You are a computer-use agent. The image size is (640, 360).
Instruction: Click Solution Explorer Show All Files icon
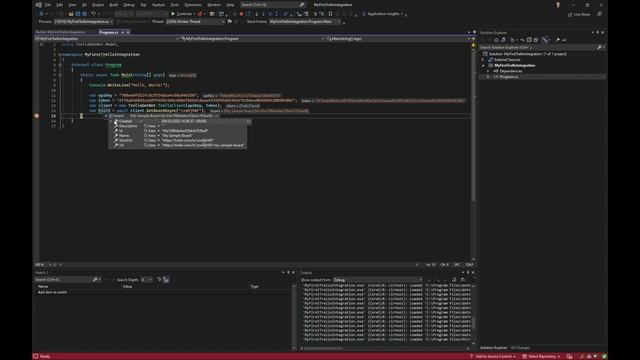[536, 40]
